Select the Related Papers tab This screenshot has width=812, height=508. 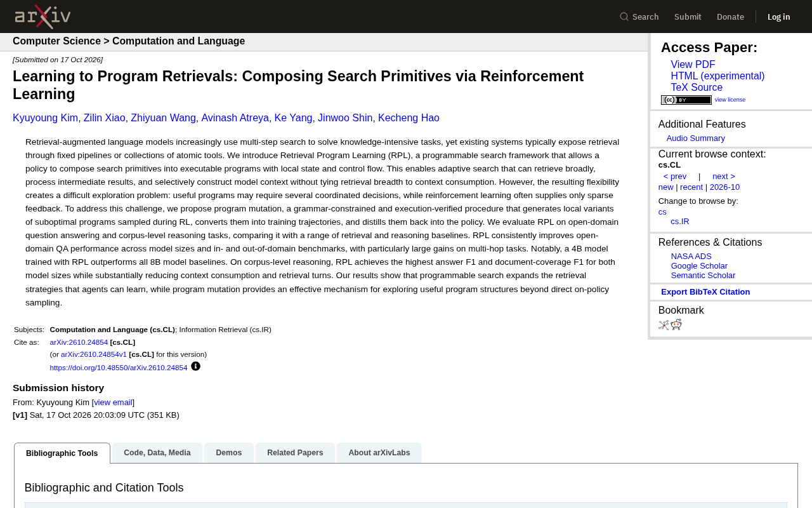(295, 453)
